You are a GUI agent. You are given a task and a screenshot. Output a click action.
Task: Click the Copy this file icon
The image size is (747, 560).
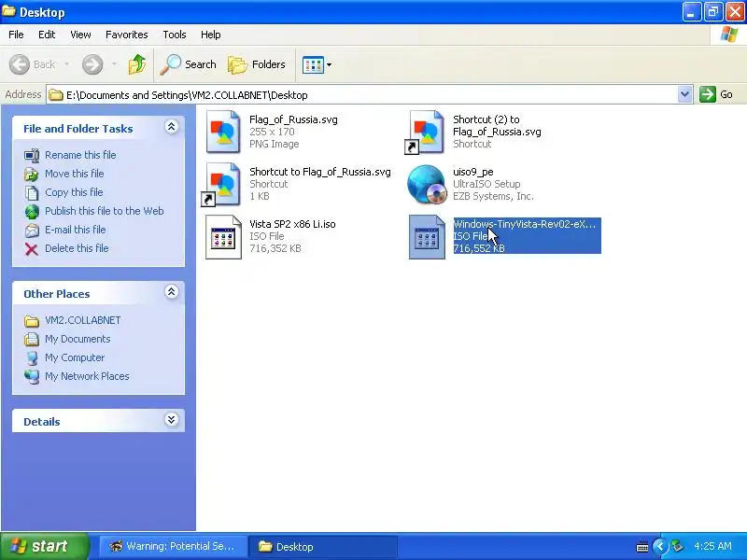tap(32, 193)
